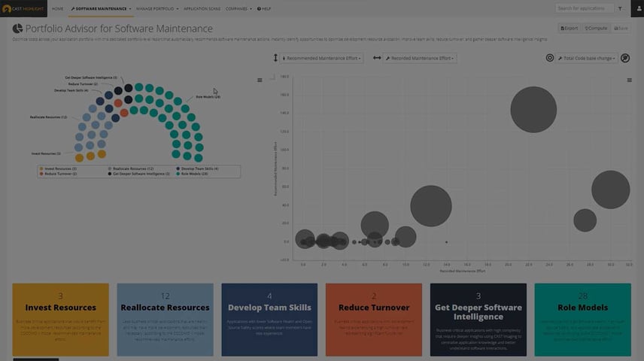The height and width of the screenshot is (361, 644).
Task: Toggle Role Models (28) in the legend
Action: [x=192, y=174]
